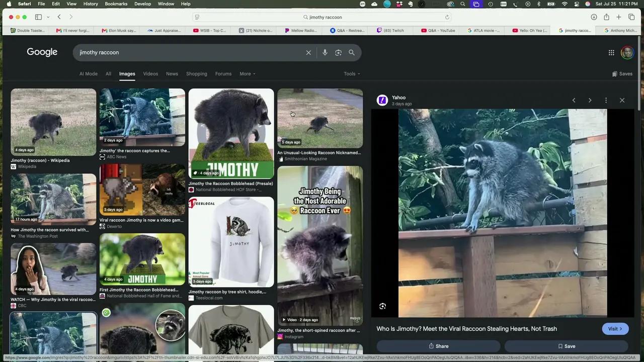Open Safari downloads icon

594,17
